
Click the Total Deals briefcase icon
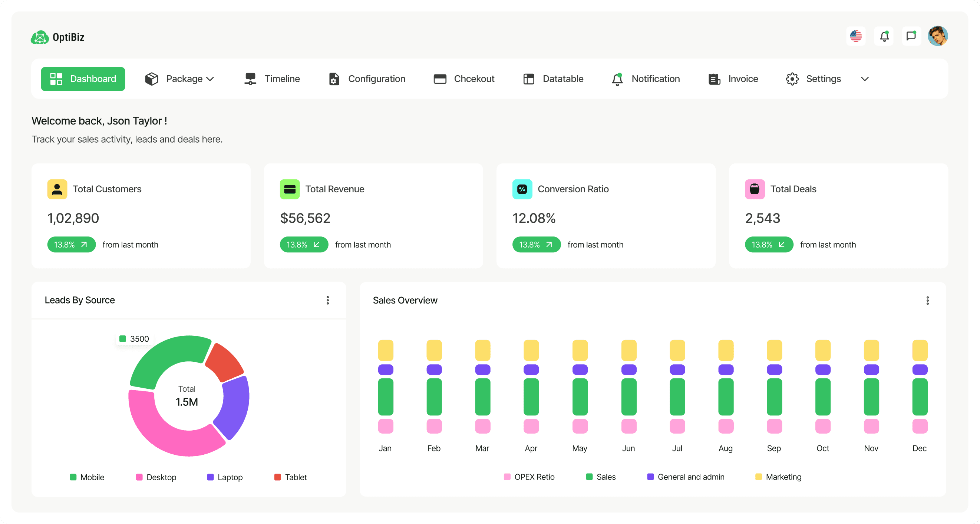755,189
